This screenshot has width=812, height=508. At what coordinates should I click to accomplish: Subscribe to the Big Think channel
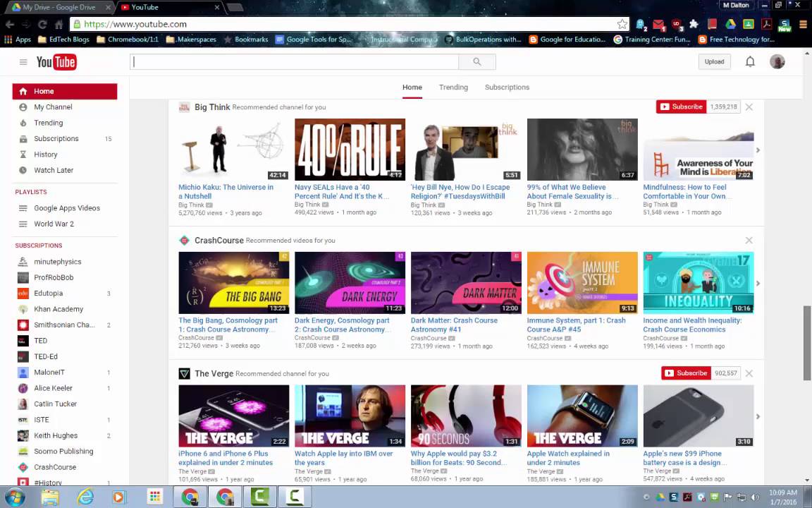coord(682,107)
